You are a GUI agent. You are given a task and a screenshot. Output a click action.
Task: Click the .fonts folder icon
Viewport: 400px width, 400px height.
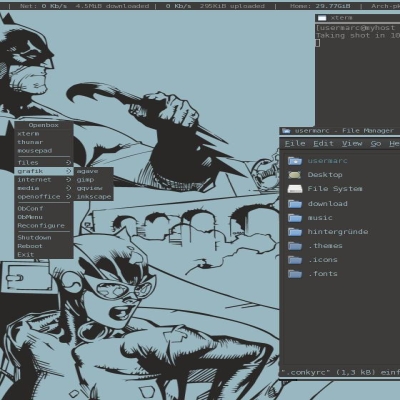tap(295, 274)
